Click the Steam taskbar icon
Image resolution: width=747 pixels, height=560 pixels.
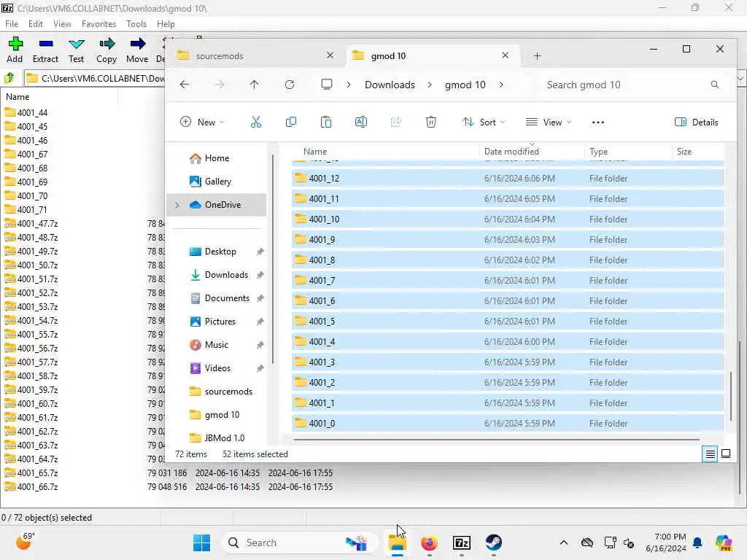(x=494, y=542)
